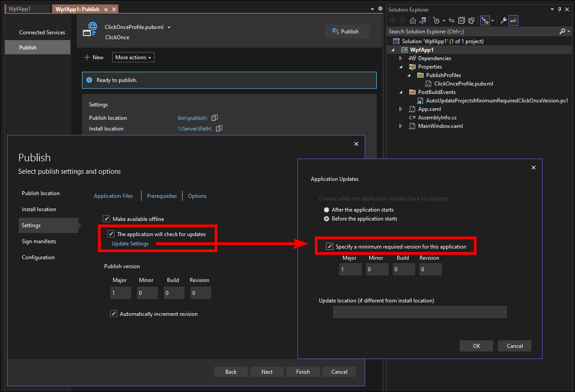Open the document tab overflow dropdown arrow

[372, 9]
